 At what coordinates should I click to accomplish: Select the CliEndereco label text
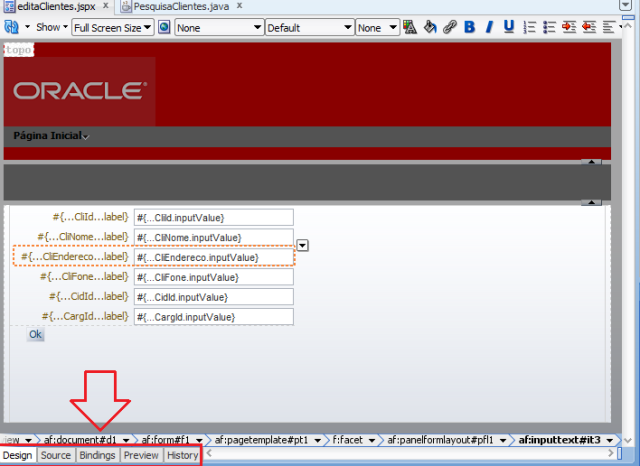[75, 257]
